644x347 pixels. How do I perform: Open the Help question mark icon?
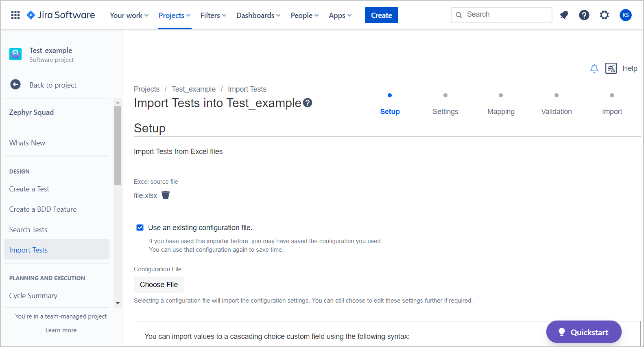(x=584, y=15)
